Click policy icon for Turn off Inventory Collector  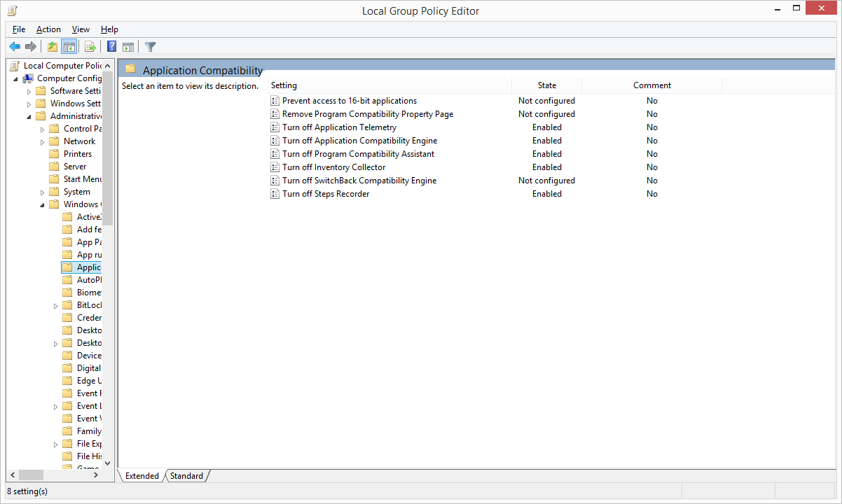click(275, 167)
